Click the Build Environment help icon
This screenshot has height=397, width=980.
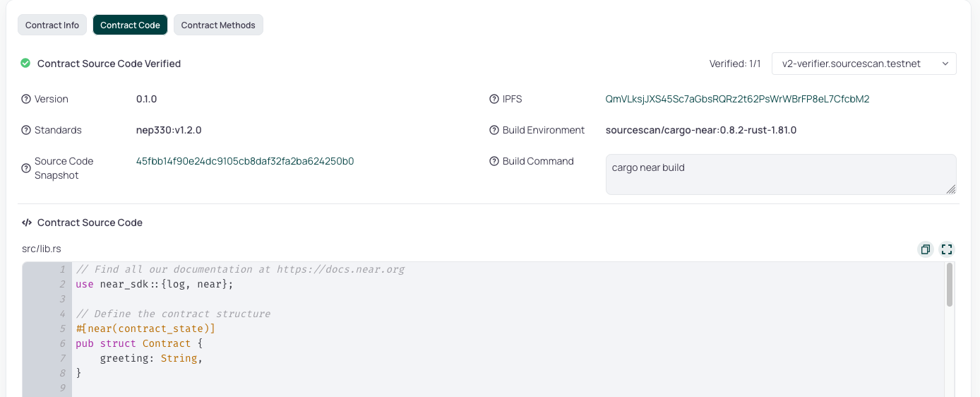(x=494, y=130)
